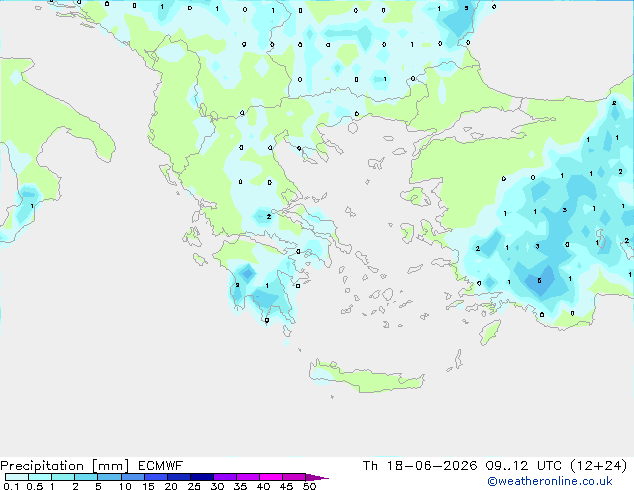
Task: Click the legend scale label "20"
Action: [171, 486]
